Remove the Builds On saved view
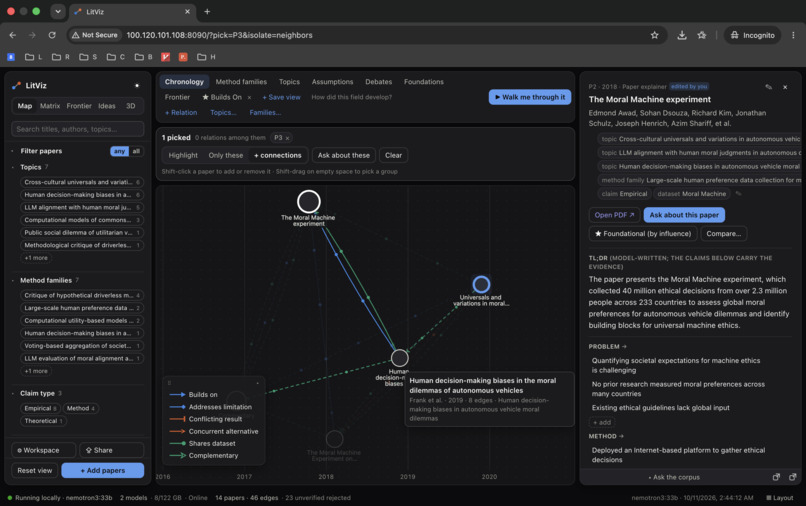This screenshot has width=806, height=506. pyautogui.click(x=249, y=97)
